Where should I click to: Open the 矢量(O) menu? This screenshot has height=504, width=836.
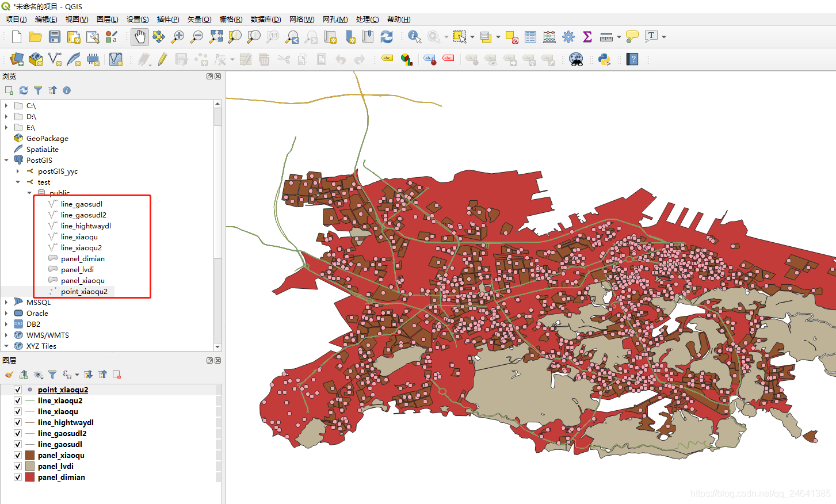coord(199,19)
